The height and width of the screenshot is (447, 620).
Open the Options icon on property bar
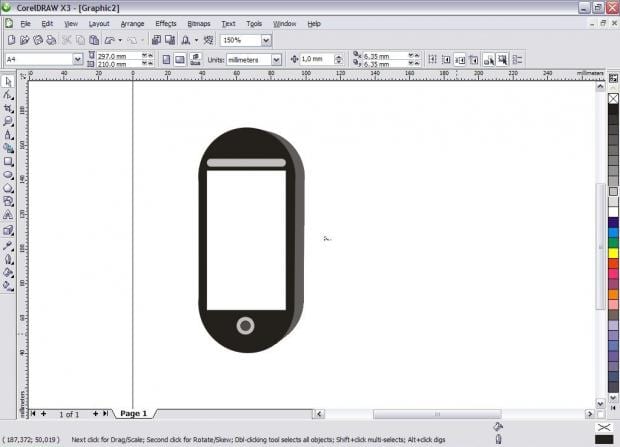517,60
